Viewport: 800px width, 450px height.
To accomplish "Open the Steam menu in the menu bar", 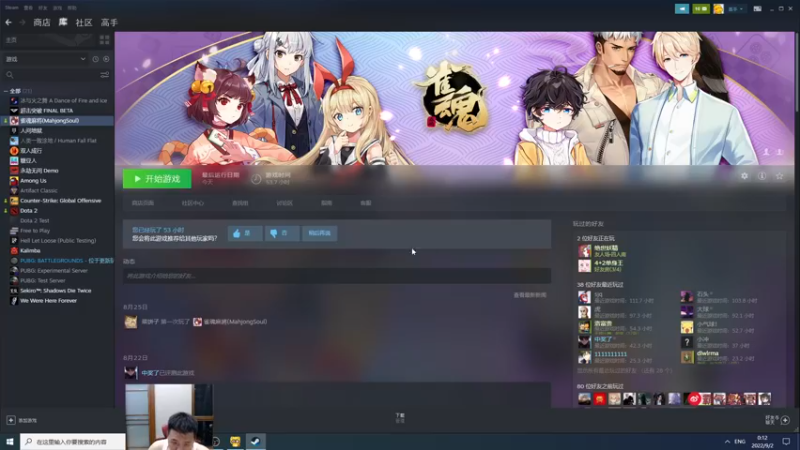I will click(11, 8).
